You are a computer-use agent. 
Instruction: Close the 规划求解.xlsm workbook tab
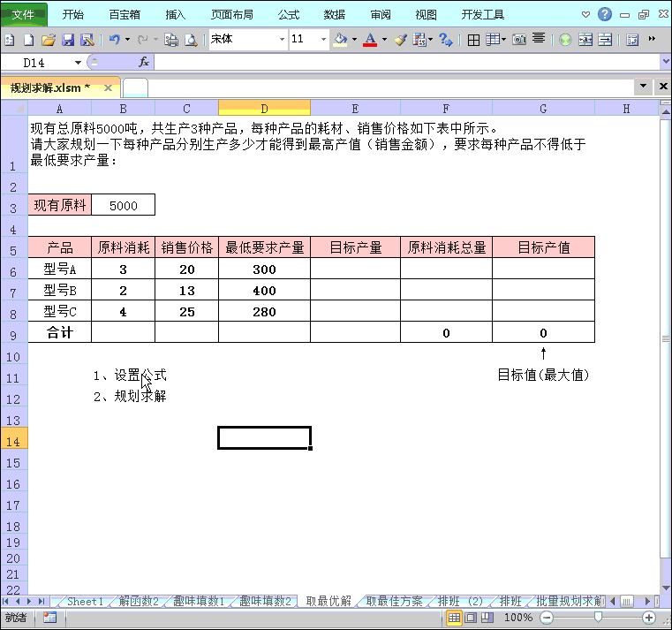[x=108, y=87]
